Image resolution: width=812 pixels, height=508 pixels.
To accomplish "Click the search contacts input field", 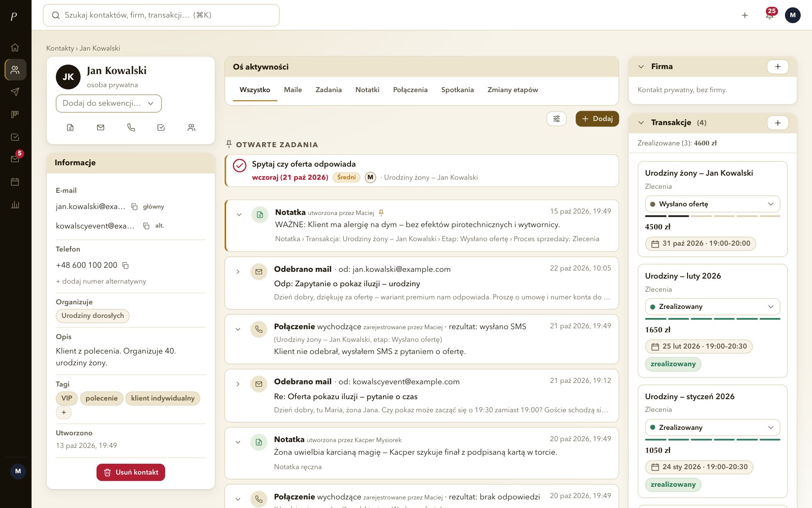I will click(x=161, y=15).
